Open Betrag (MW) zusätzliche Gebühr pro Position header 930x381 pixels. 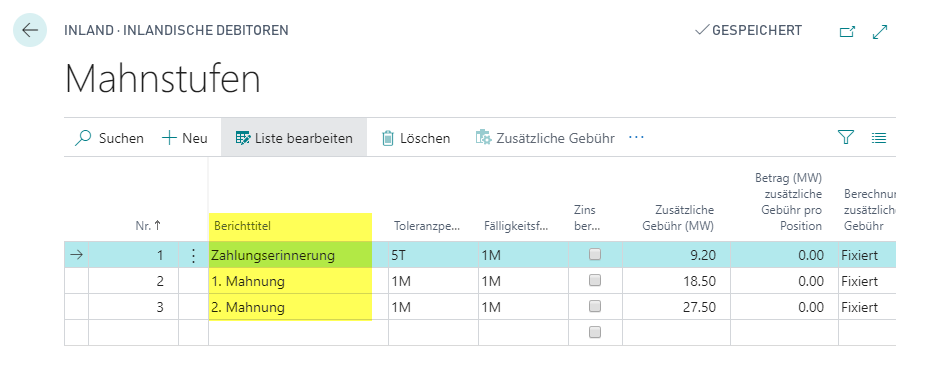[788, 201]
